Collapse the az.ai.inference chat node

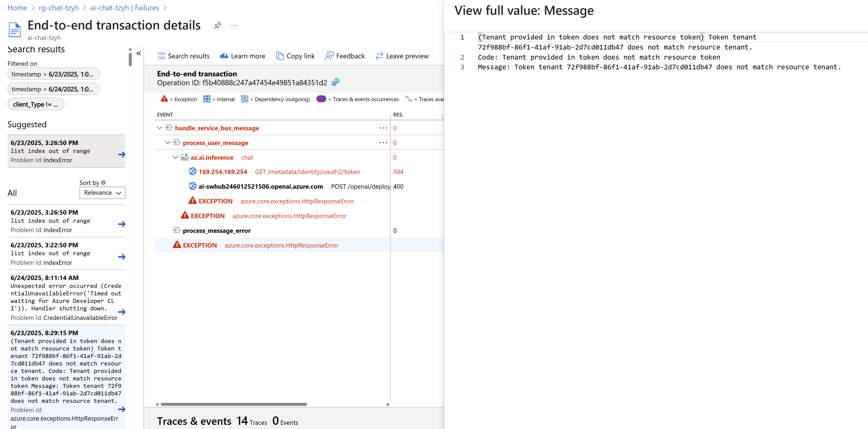[175, 157]
